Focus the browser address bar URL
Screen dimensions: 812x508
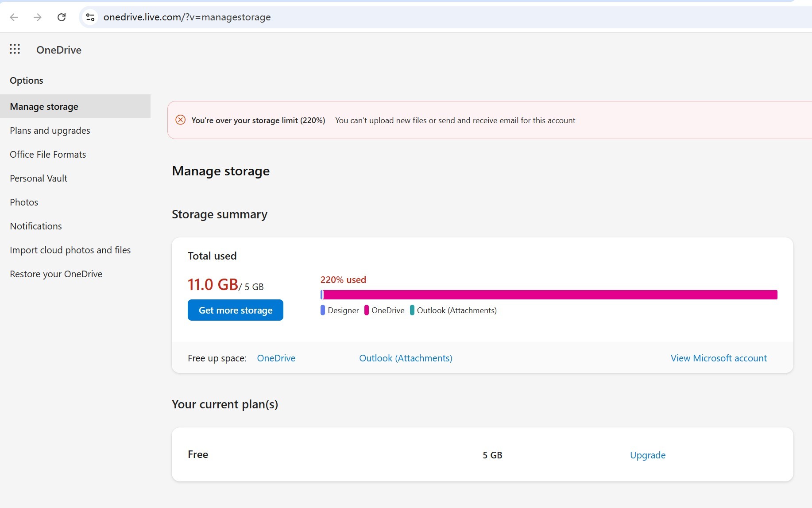pos(187,17)
